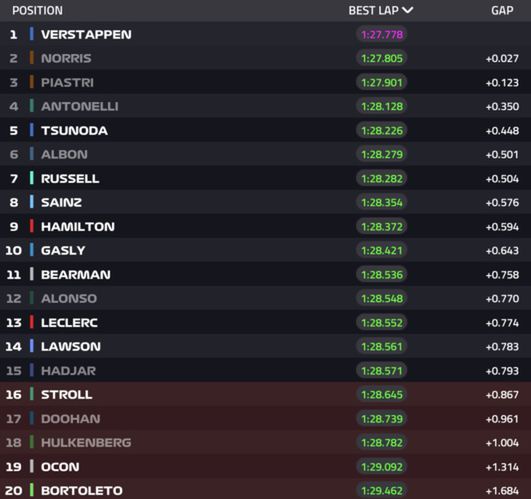Open Antonelli's driver name
This screenshot has width=531, height=499.
pos(80,106)
